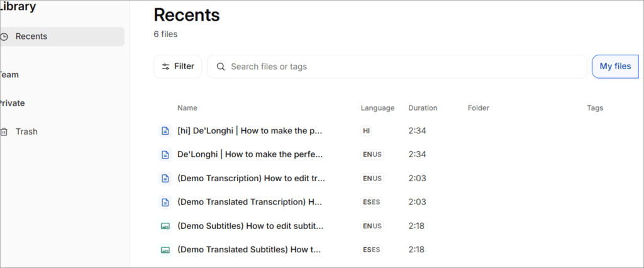Select Recents in the Library sidebar
644x268 pixels.
62,36
